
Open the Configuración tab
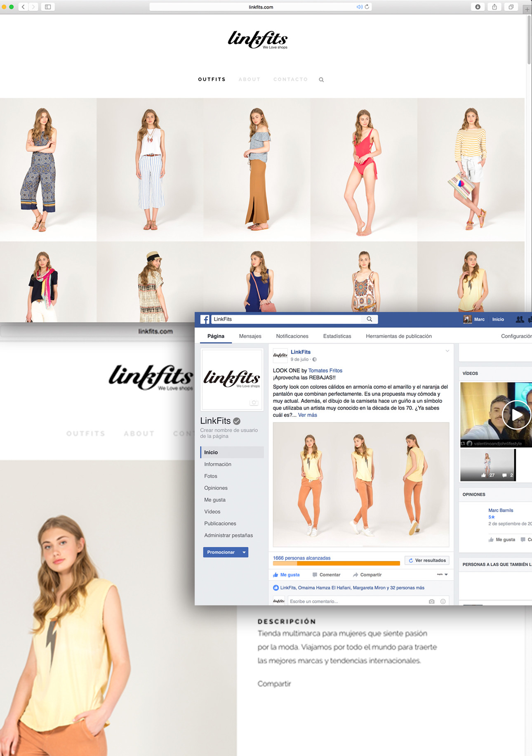(x=516, y=336)
